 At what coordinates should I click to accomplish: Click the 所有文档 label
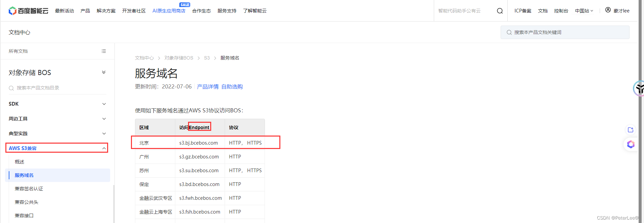18,51
